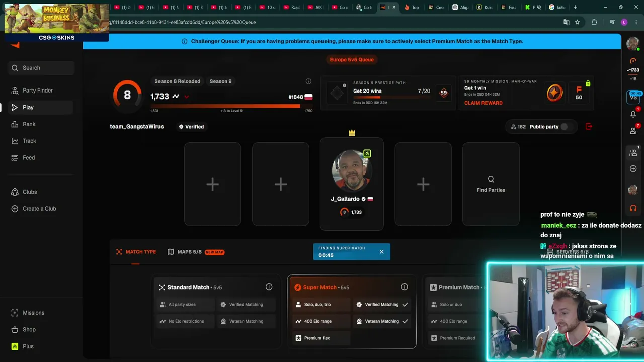Switch to the MATCH TYPE tab
The image size is (644, 362).
point(136,252)
